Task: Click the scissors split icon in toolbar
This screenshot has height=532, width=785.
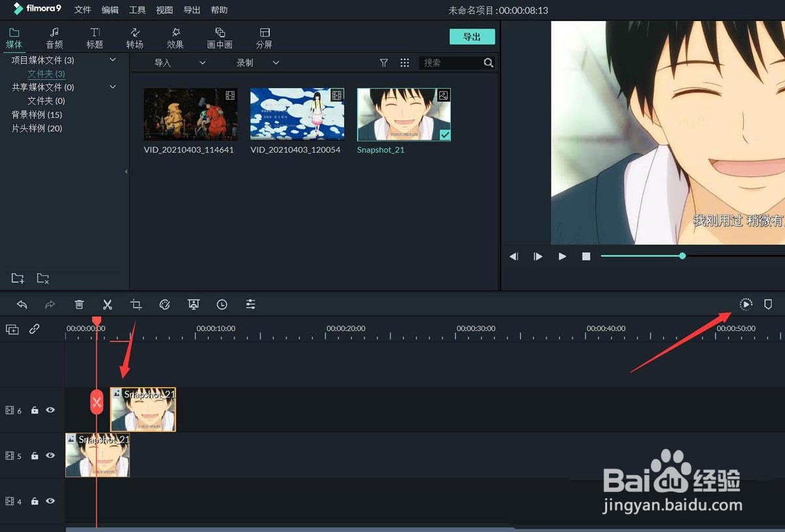Action: [108, 305]
